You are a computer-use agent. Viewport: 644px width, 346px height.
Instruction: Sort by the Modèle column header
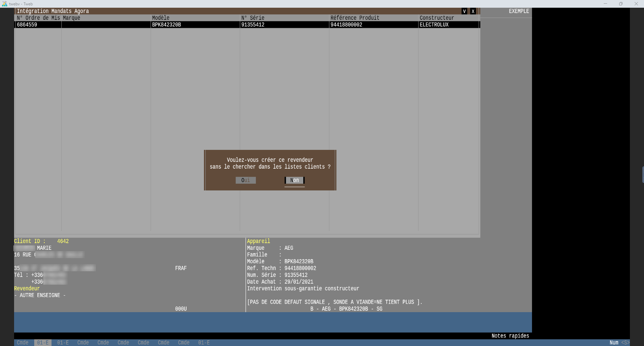(x=161, y=18)
